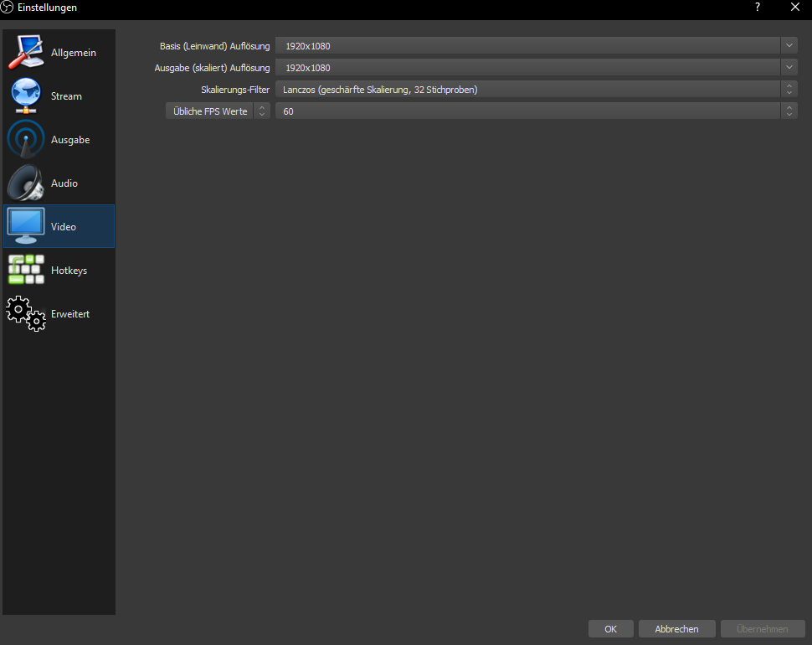Change the Übliche FPS Werte type selector
812x645 pixels.
[218, 111]
